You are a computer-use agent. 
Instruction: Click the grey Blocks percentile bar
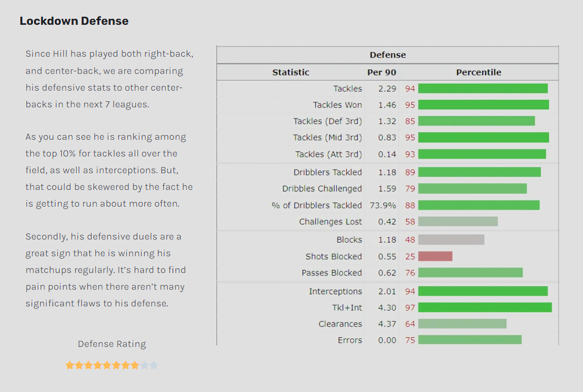[451, 240]
